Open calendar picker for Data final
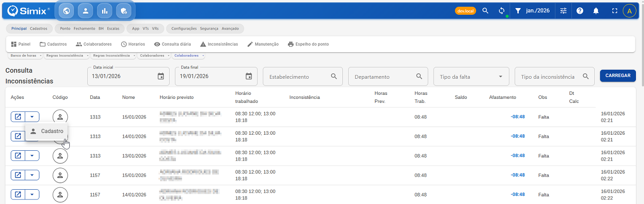This screenshot has height=204, width=644. [x=249, y=76]
